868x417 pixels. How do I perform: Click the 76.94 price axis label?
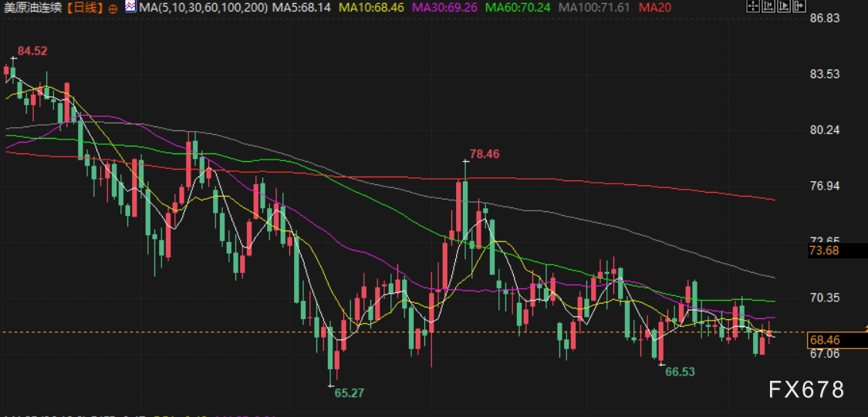click(x=826, y=186)
